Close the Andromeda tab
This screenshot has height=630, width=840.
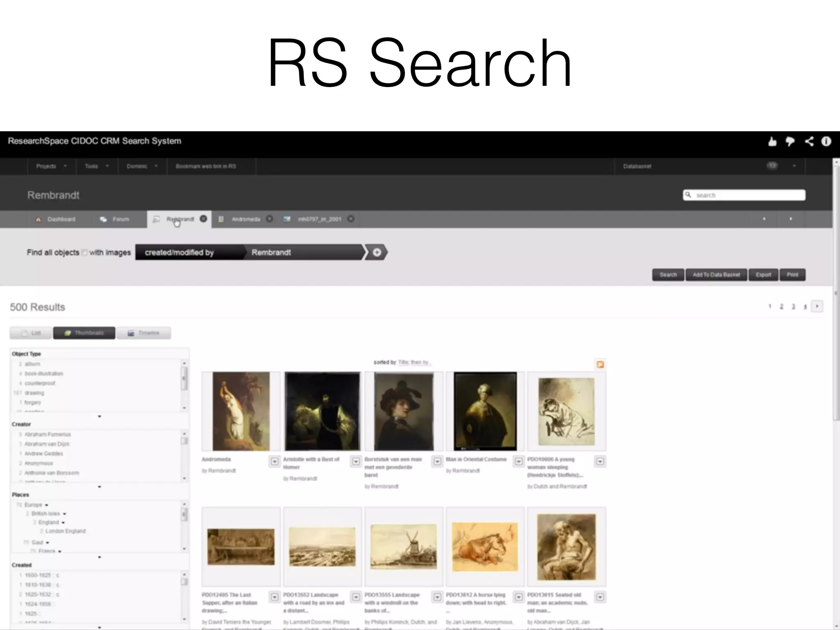[x=269, y=219]
